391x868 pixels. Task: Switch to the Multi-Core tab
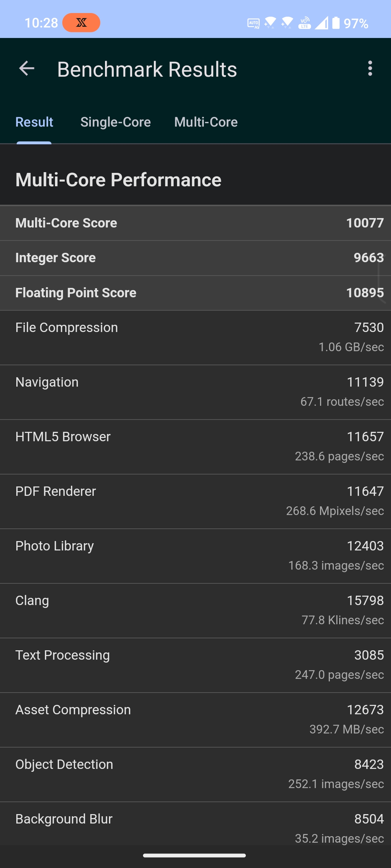[206, 122]
